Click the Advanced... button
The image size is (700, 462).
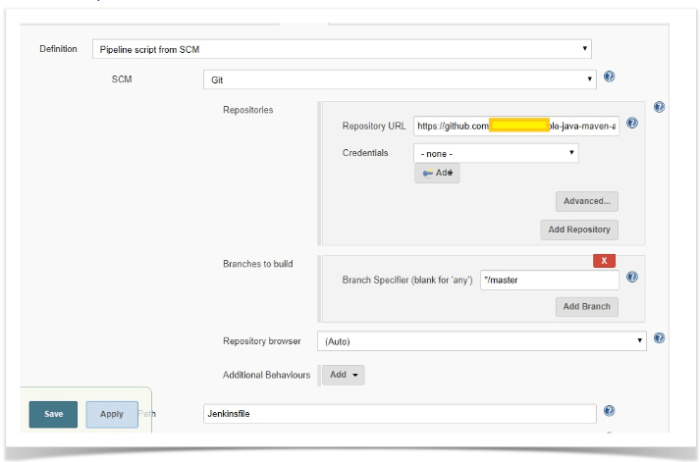(586, 201)
